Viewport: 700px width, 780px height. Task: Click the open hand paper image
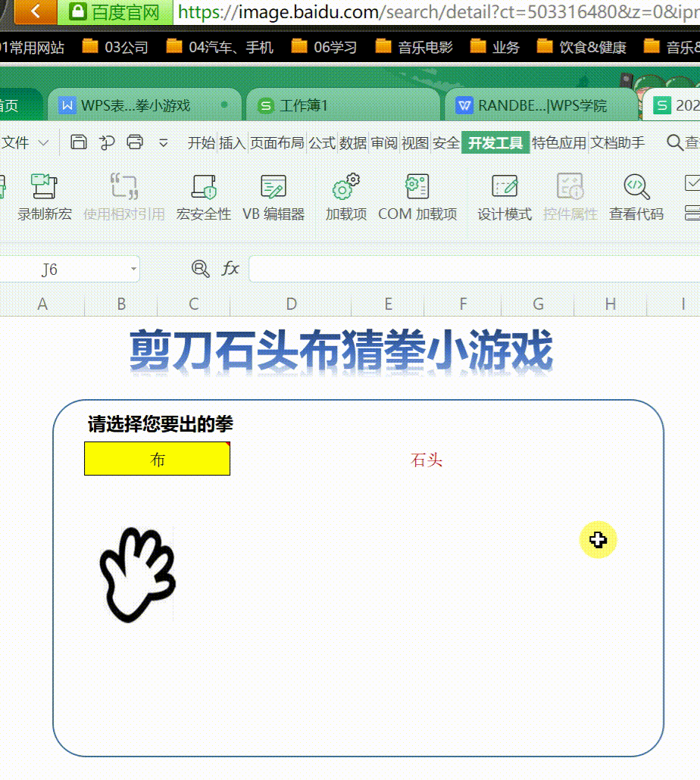click(138, 575)
